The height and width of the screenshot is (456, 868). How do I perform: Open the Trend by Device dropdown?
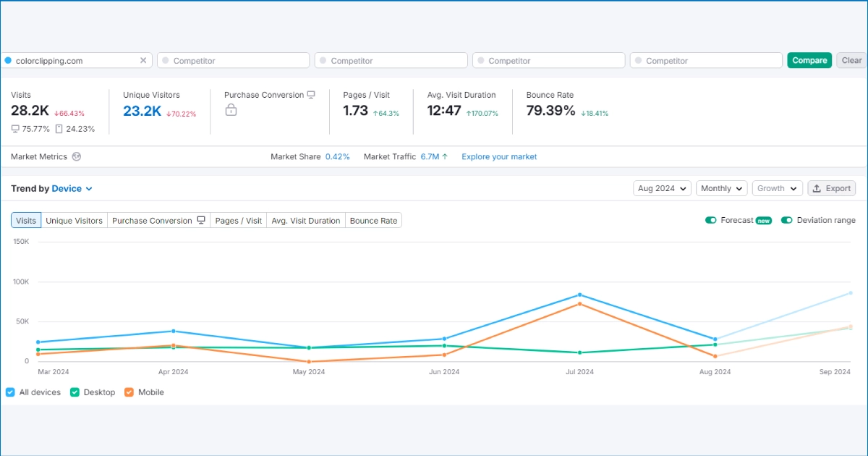(x=72, y=189)
